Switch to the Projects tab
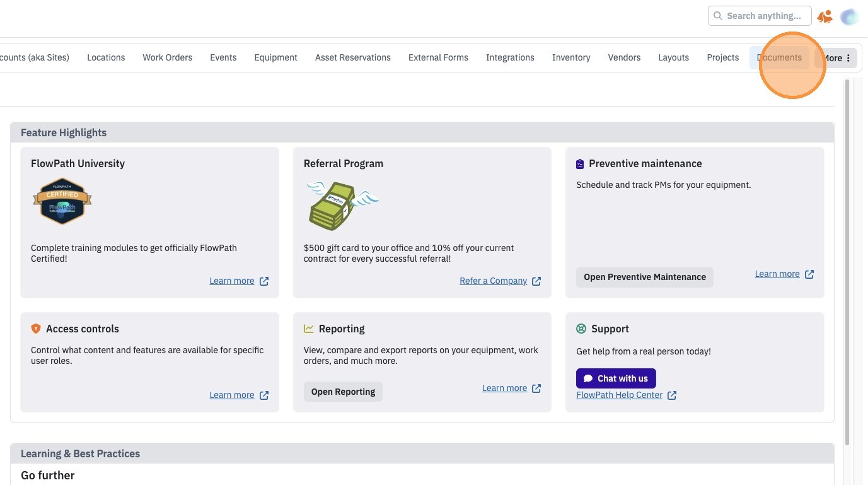The width and height of the screenshot is (868, 485). [723, 57]
